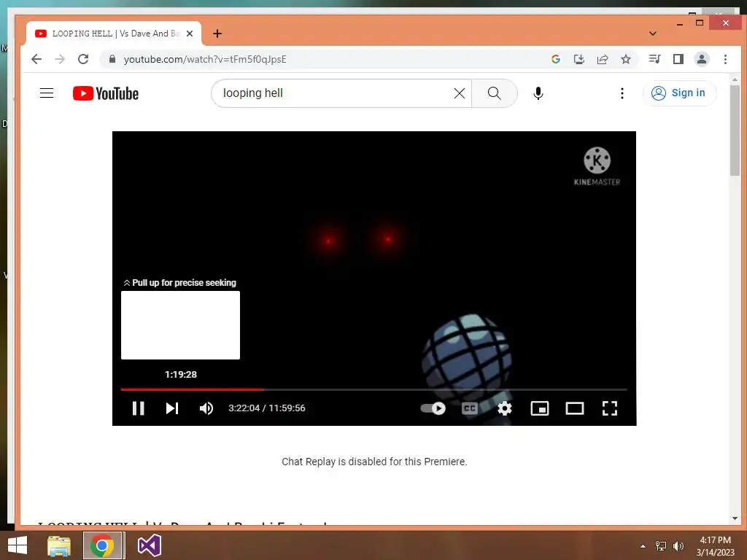Run the search with magnifier button
This screenshot has height=560, width=747.
click(495, 93)
